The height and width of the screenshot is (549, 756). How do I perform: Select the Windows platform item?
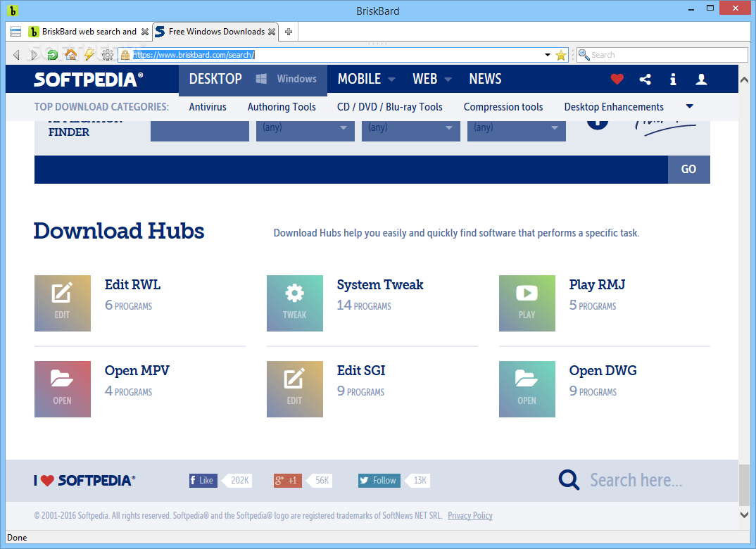pyautogui.click(x=286, y=79)
